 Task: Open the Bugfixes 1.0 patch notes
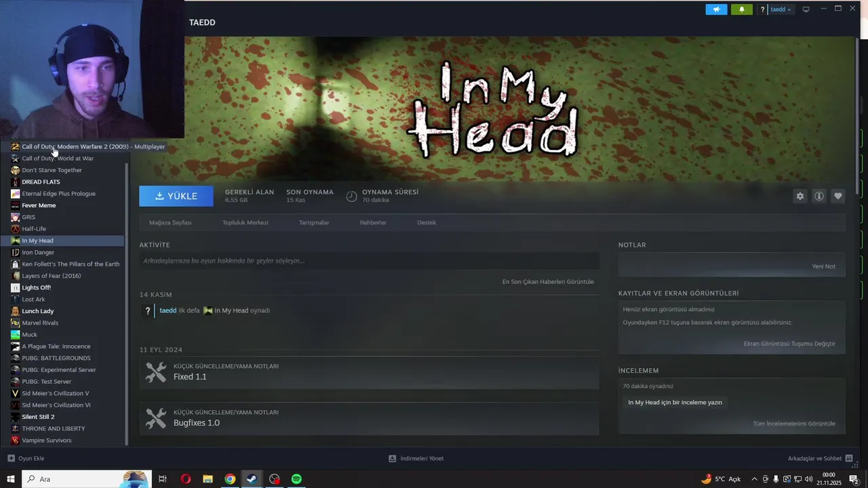click(369, 418)
